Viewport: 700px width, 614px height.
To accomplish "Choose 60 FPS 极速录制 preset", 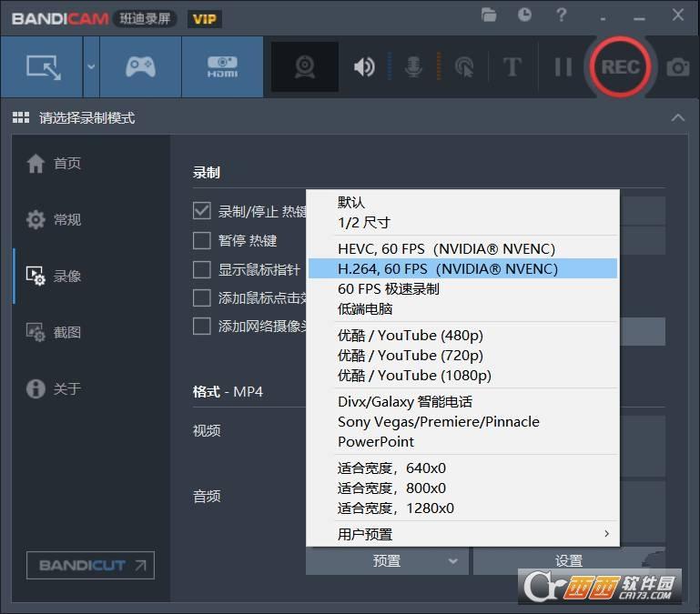I will pos(462,288).
